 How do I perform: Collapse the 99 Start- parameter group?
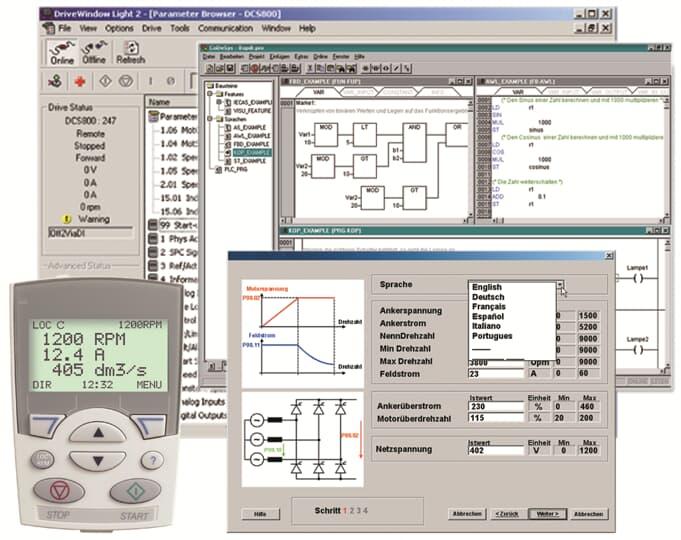click(152, 225)
